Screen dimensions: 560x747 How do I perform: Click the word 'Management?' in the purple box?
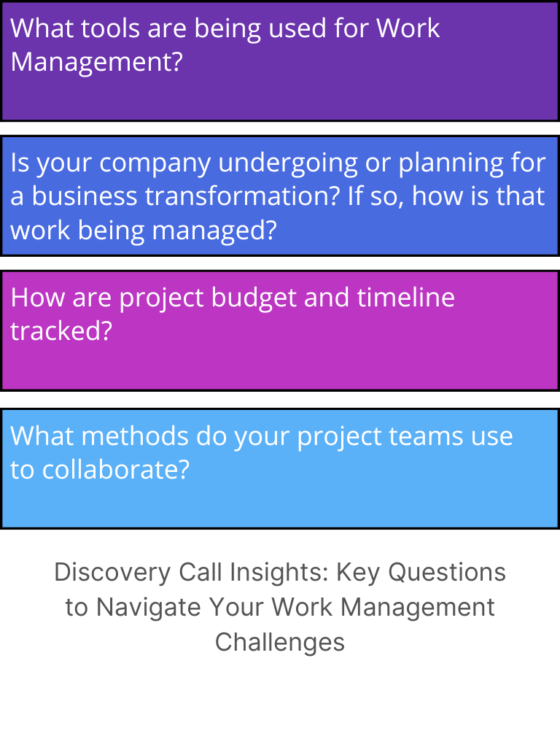[96, 62]
